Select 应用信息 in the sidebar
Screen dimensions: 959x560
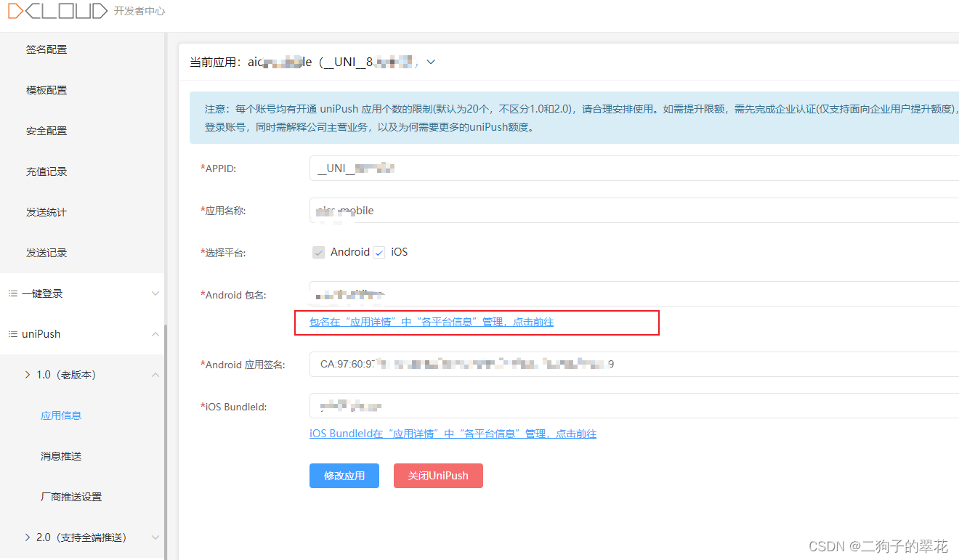coord(61,415)
